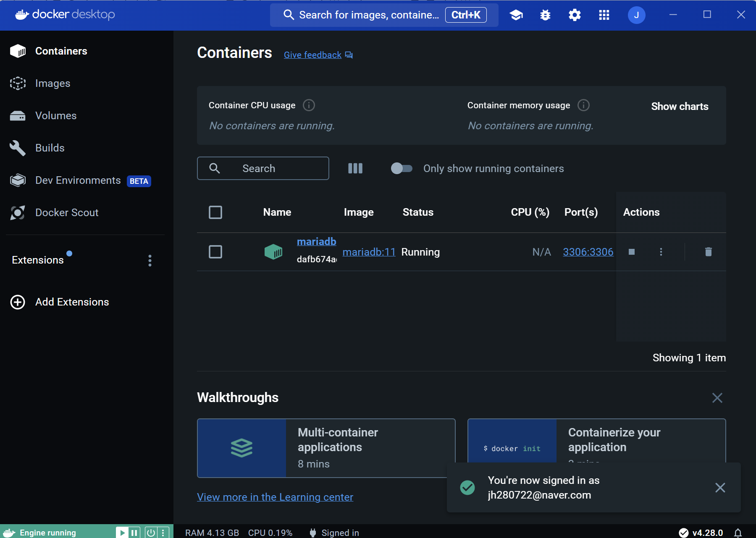
Task: Click the engine start play button
Action: click(122, 533)
